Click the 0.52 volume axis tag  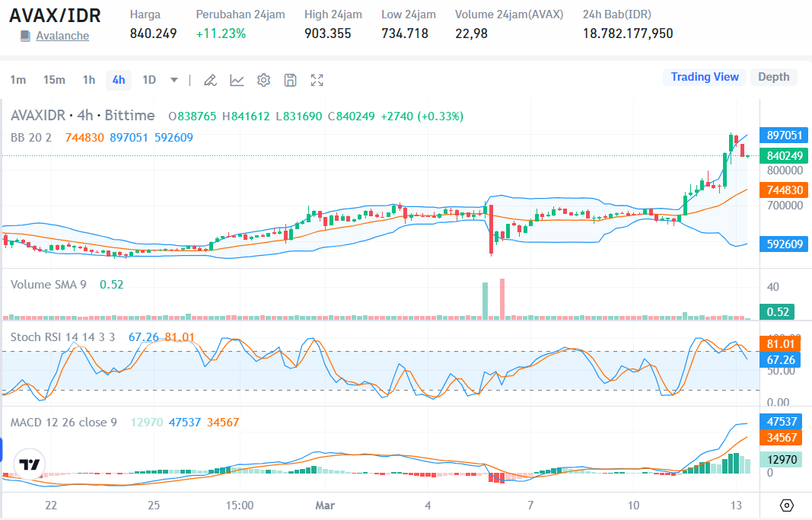point(777,312)
